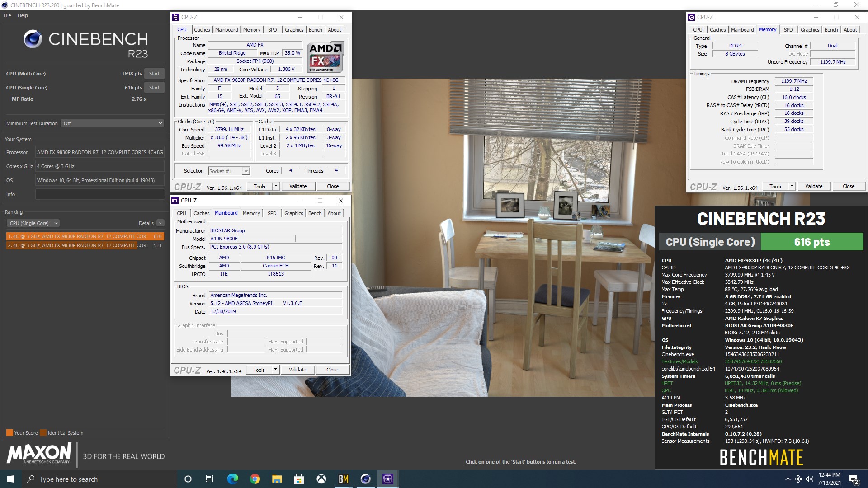The width and height of the screenshot is (868, 488).
Task: Open the Cinebench Help menu
Action: 23,15
